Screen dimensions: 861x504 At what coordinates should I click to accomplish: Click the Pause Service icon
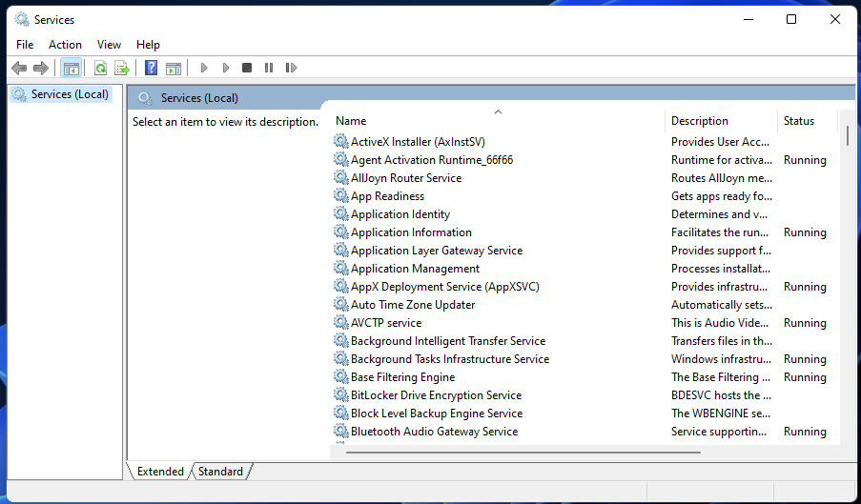(269, 68)
